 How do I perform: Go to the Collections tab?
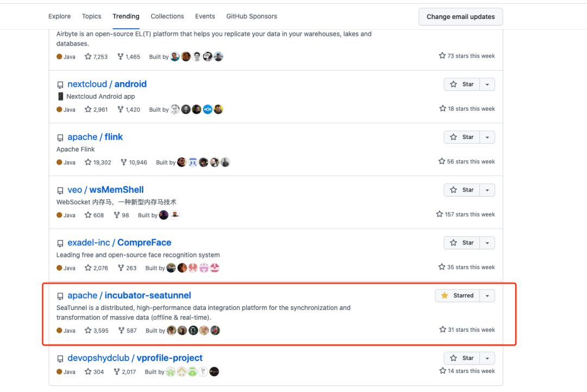[x=167, y=16]
